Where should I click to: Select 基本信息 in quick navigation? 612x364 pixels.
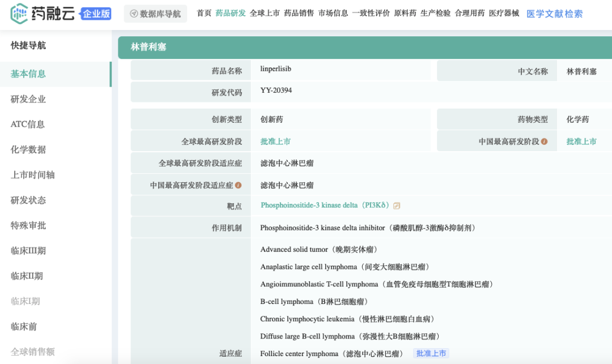pos(56,74)
